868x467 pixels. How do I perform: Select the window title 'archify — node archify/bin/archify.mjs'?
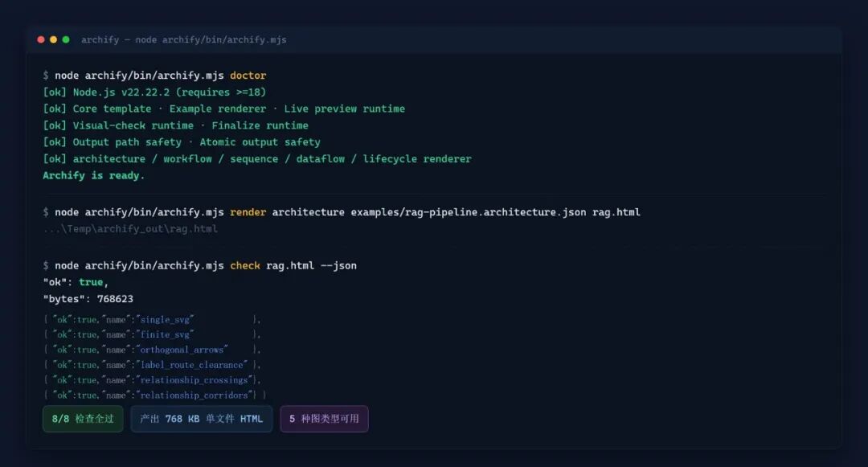[184, 40]
